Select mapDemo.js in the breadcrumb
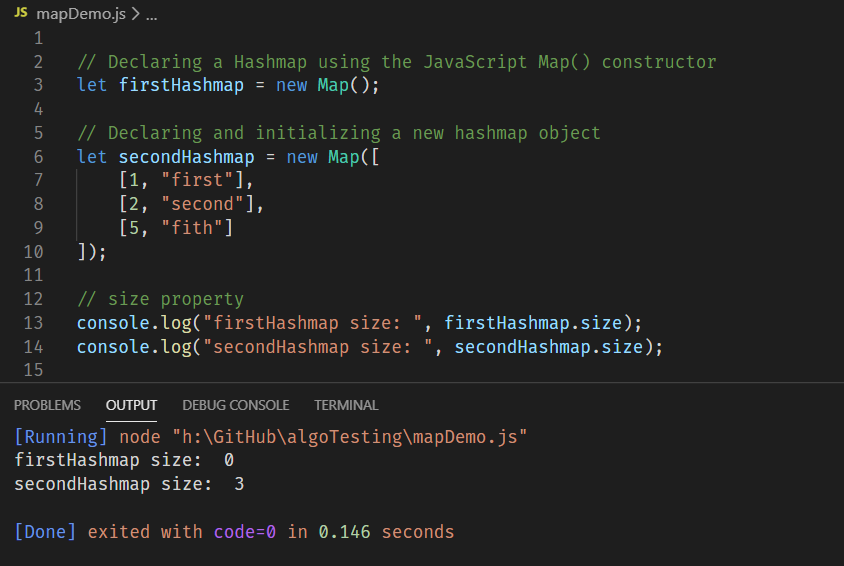 tap(81, 13)
